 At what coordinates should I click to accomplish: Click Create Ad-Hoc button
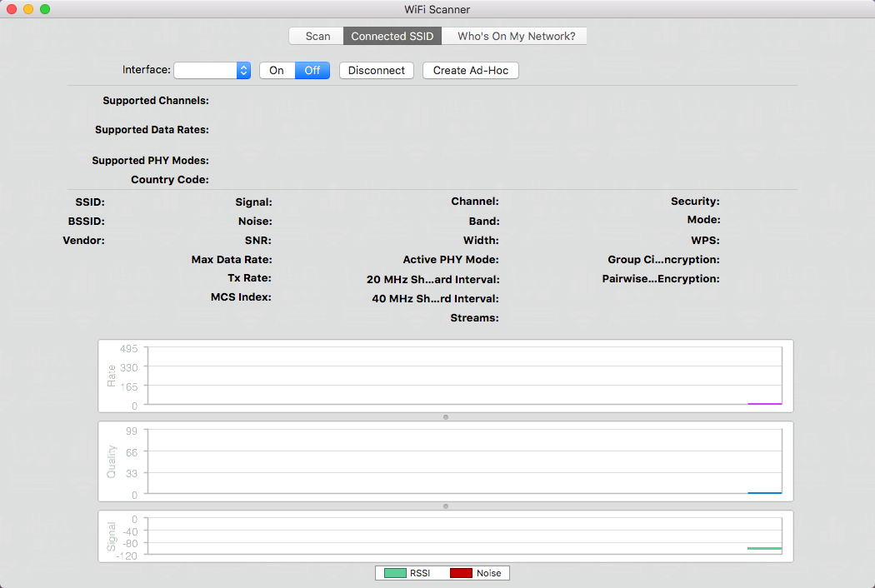pyautogui.click(x=471, y=70)
